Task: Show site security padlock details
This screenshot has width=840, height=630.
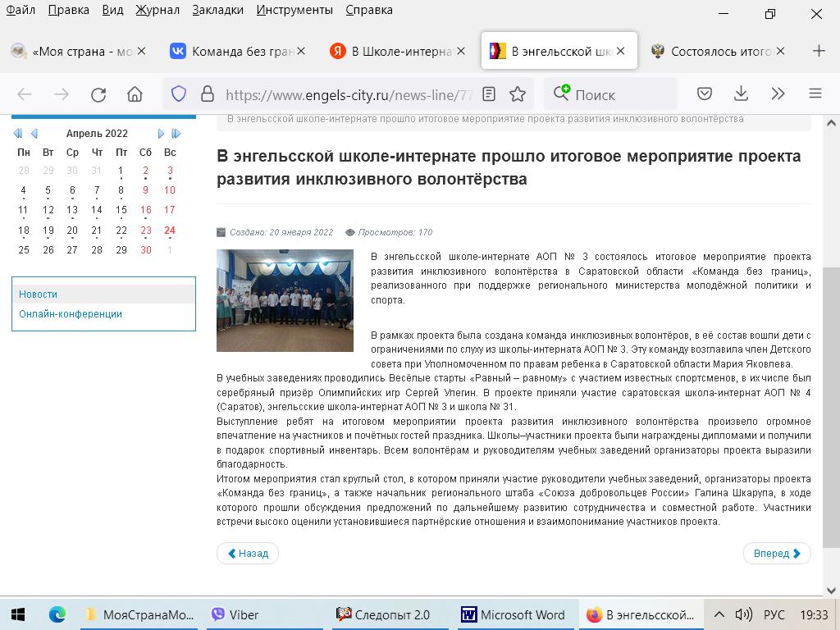Action: (208, 94)
